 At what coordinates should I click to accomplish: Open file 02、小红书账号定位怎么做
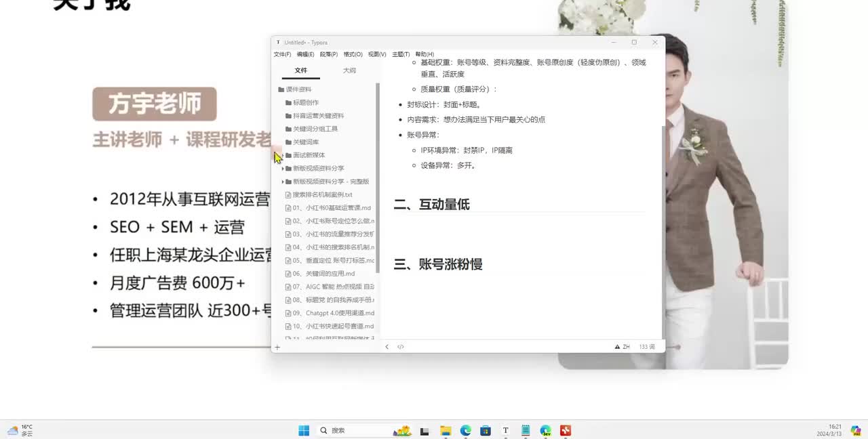[330, 221]
